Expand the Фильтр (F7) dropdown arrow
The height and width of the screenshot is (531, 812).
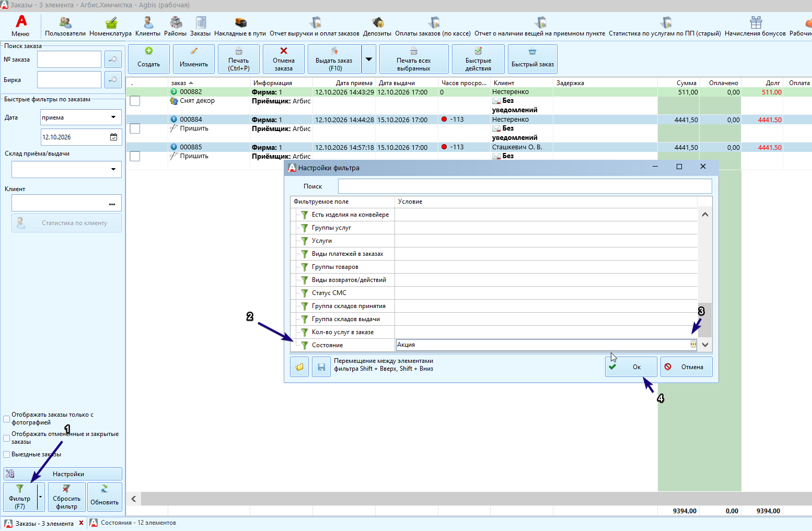pyautogui.click(x=41, y=497)
